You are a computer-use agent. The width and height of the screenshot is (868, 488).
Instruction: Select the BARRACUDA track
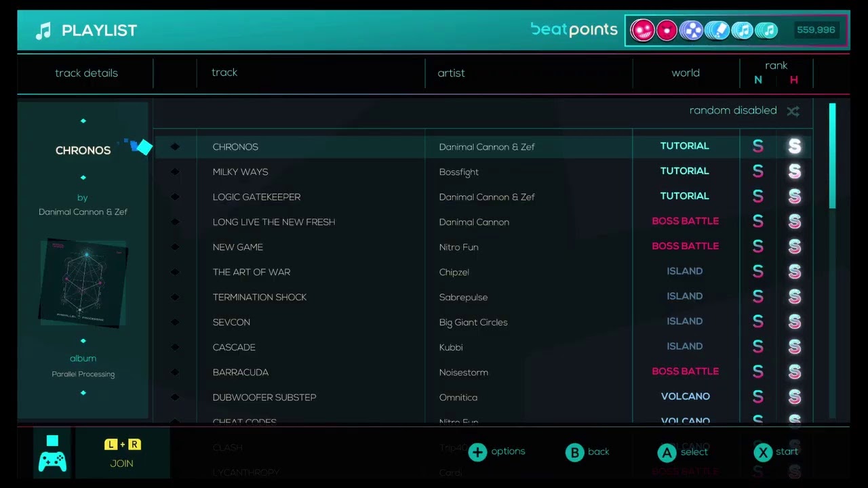click(x=483, y=373)
